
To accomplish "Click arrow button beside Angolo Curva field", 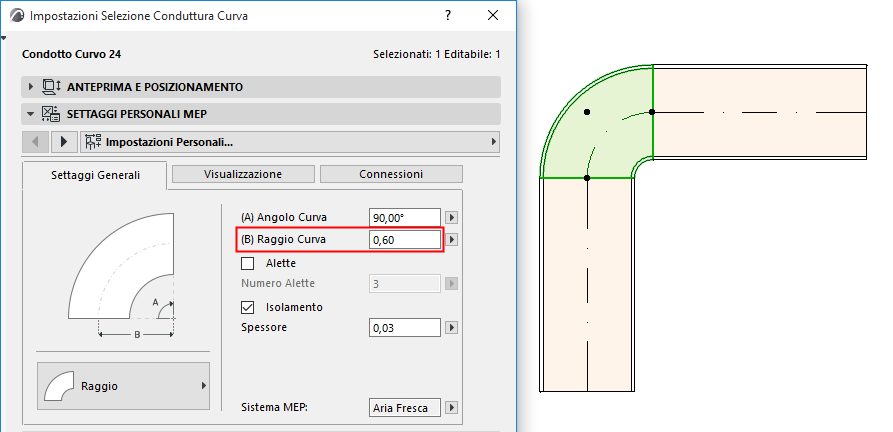I will [x=451, y=217].
